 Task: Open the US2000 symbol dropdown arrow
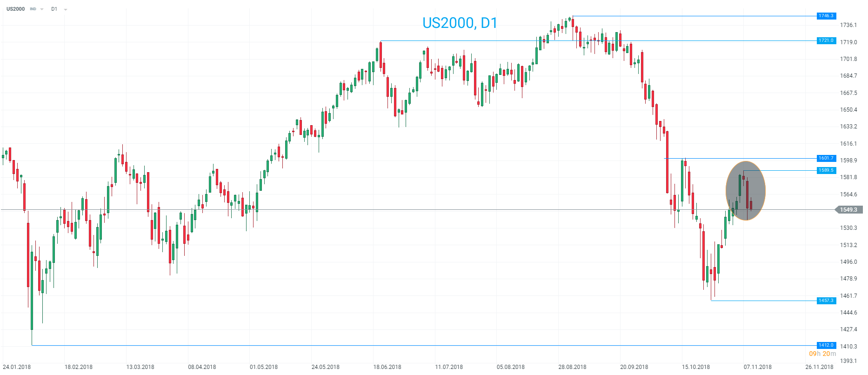coord(42,9)
